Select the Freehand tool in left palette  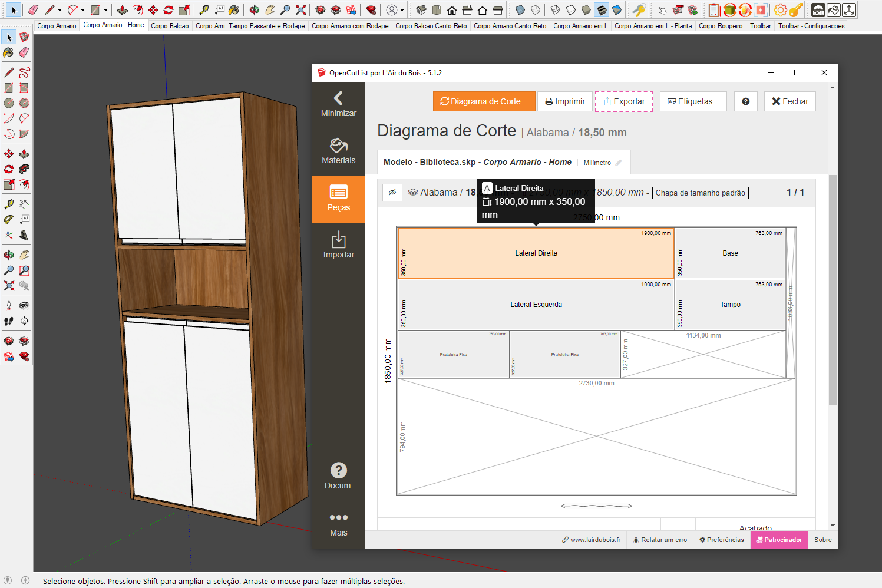pos(24,72)
